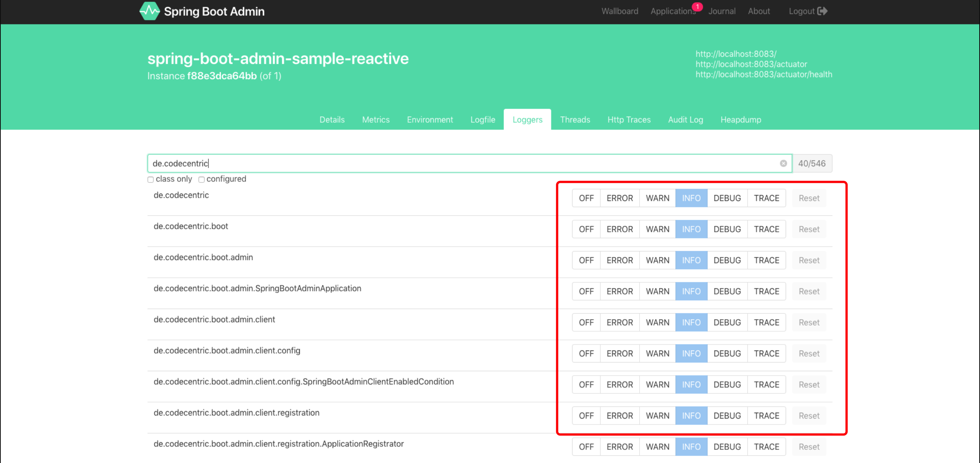Set SpringBootAdminApplication logger to ERROR
This screenshot has width=980, height=463.
click(619, 292)
